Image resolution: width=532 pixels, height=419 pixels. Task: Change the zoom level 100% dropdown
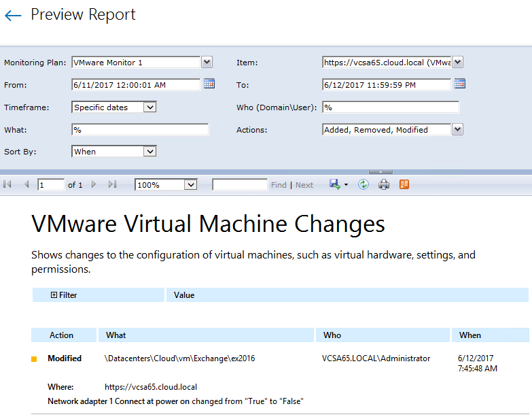click(x=191, y=184)
